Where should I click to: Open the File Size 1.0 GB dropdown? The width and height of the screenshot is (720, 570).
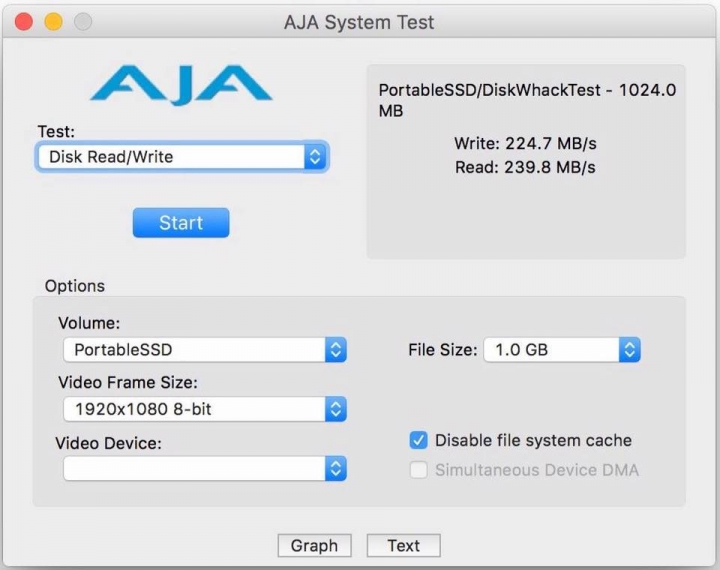click(x=562, y=350)
